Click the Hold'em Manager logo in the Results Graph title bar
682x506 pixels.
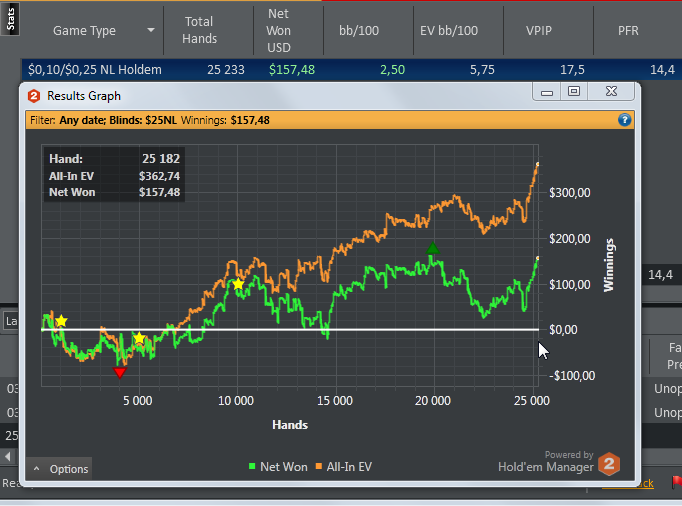click(34, 96)
